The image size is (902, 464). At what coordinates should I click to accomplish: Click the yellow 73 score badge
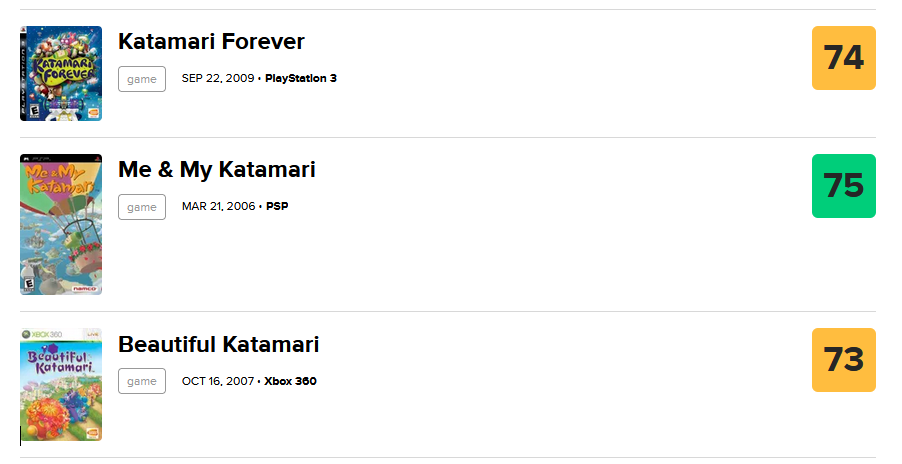pyautogui.click(x=844, y=360)
